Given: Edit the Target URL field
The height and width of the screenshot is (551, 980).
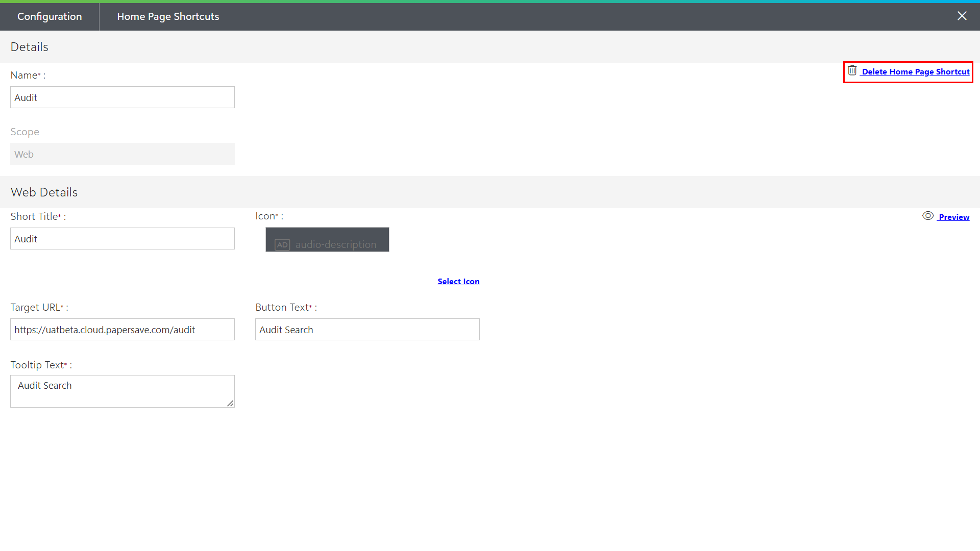Looking at the screenshot, I should tap(122, 330).
